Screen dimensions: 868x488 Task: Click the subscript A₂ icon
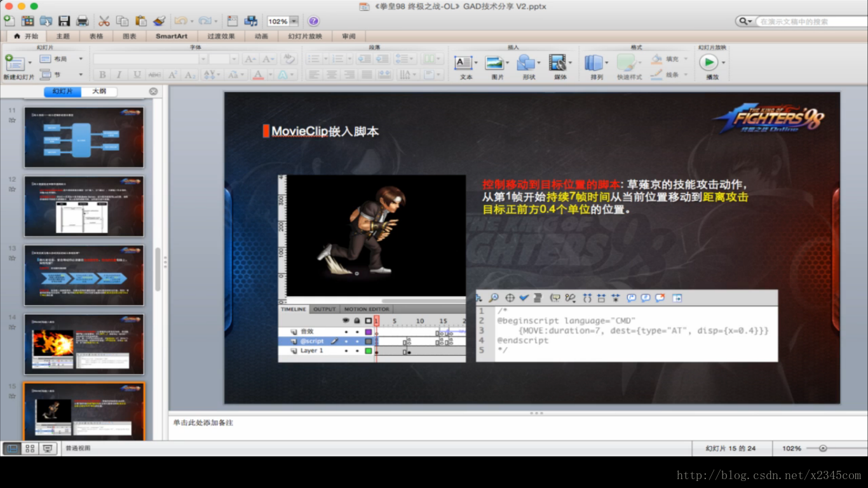(x=189, y=75)
